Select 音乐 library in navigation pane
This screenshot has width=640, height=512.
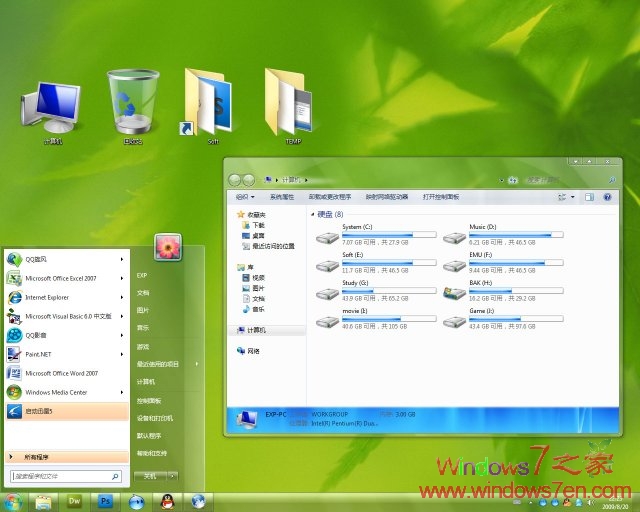(253, 309)
